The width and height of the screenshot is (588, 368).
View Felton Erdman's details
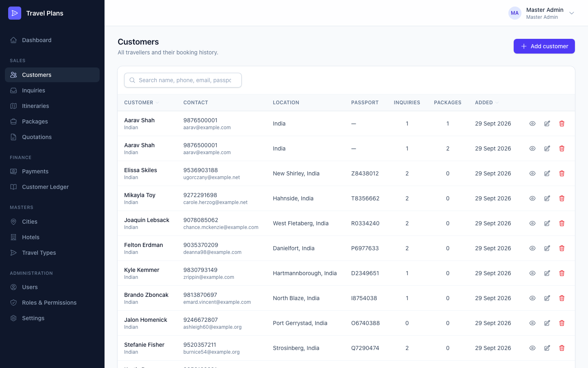point(532,248)
